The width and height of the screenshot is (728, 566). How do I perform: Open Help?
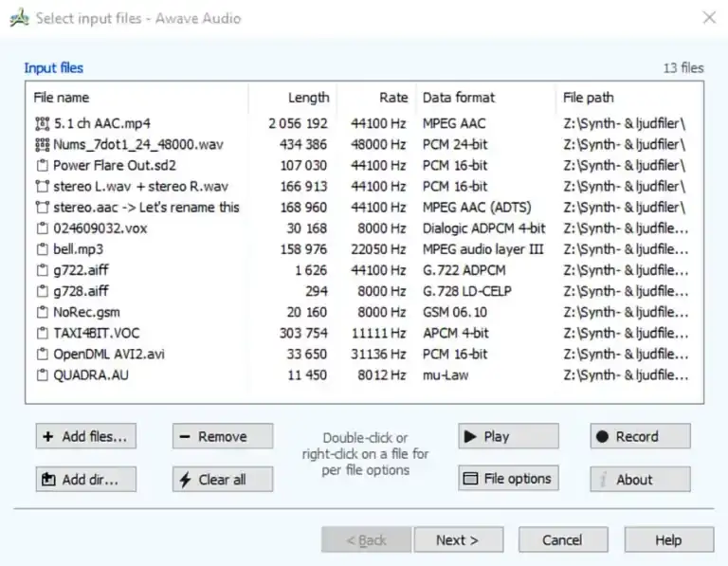click(669, 539)
